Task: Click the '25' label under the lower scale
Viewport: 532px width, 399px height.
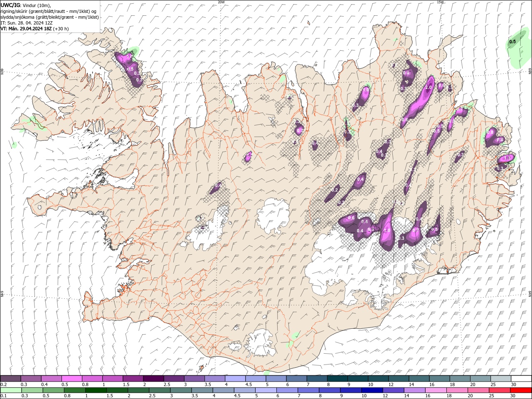Action: (491, 396)
